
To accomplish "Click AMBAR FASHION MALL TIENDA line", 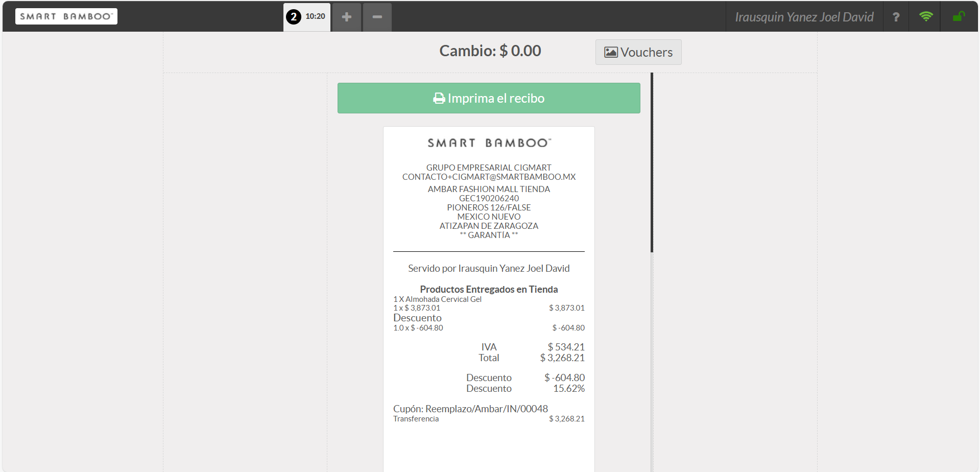I will coord(489,189).
